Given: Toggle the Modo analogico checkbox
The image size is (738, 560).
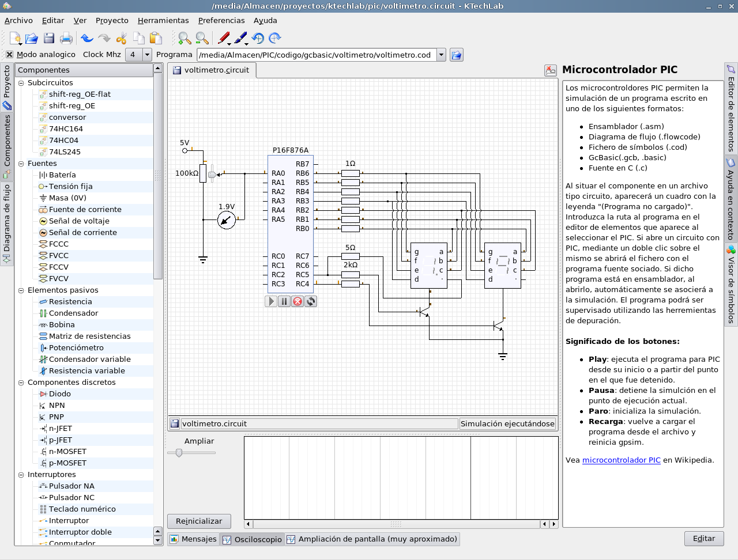Looking at the screenshot, I should (9, 55).
